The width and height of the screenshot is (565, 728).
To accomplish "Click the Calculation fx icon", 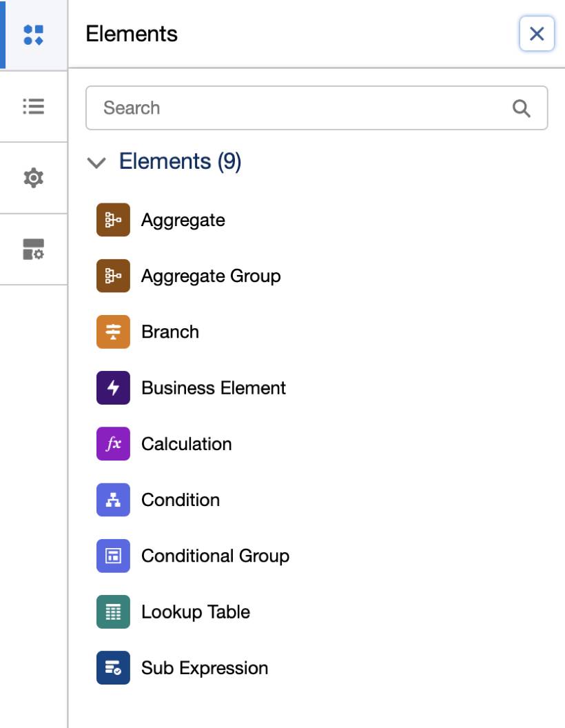I will point(113,443).
